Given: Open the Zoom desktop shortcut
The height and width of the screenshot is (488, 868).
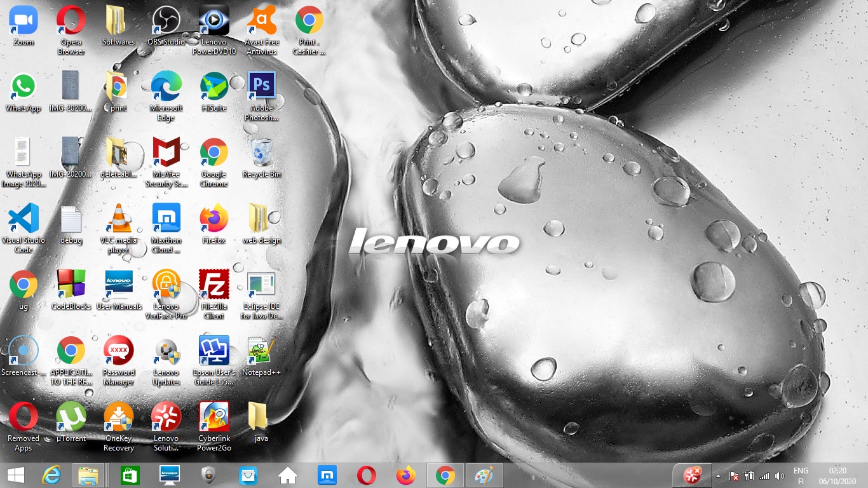Looking at the screenshot, I should [24, 21].
